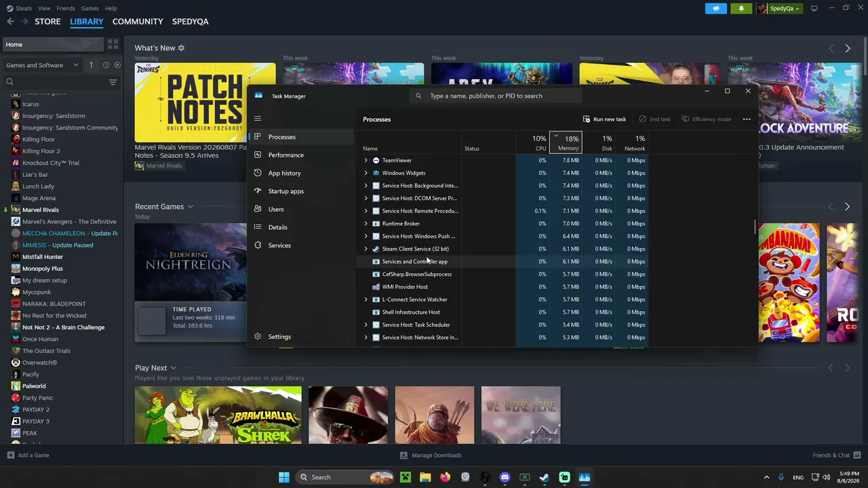Viewport: 868px width, 488px height.
Task: Open Discord from the taskbar
Action: tap(505, 477)
